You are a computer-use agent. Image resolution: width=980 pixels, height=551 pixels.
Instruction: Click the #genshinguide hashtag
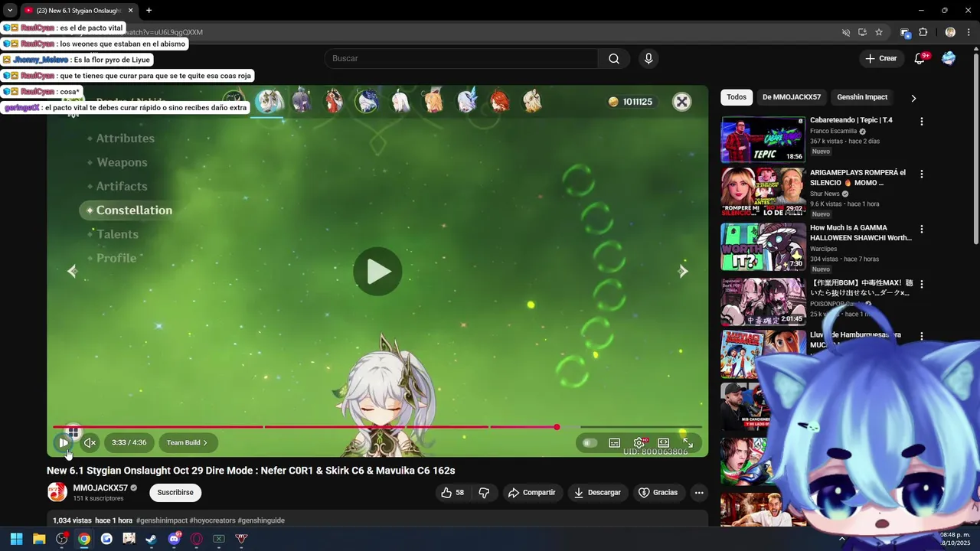point(261,520)
